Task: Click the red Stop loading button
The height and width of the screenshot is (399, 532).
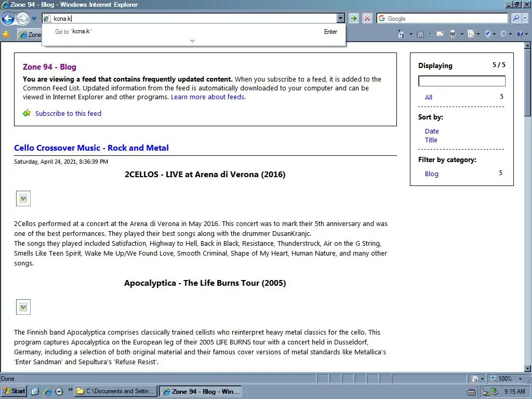Action: point(367,18)
